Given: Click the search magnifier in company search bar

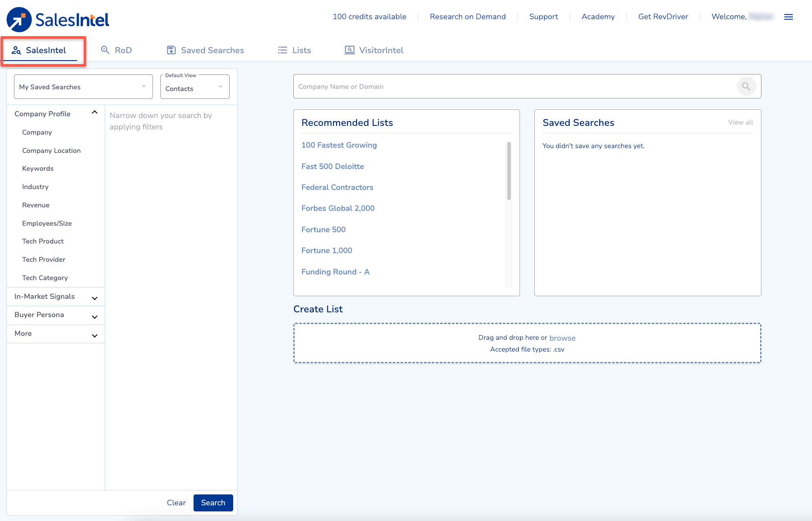Looking at the screenshot, I should 746,86.
